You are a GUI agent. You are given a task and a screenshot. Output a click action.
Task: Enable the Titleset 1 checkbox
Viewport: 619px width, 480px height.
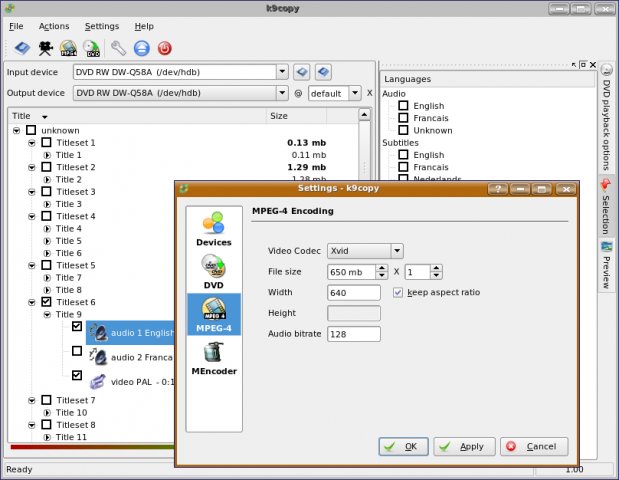(x=46, y=143)
